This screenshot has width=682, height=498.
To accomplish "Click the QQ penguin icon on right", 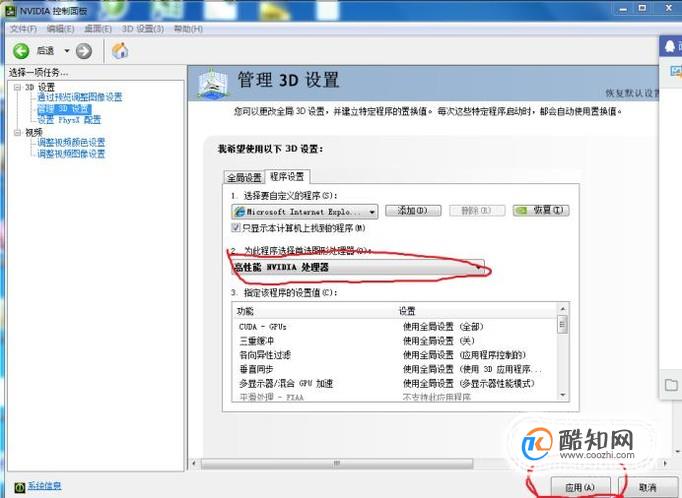I will click(670, 46).
